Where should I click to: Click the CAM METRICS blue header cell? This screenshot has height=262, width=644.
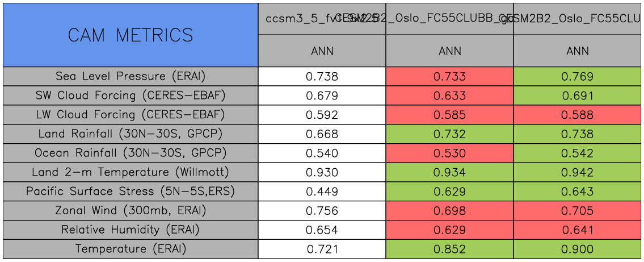tap(131, 35)
